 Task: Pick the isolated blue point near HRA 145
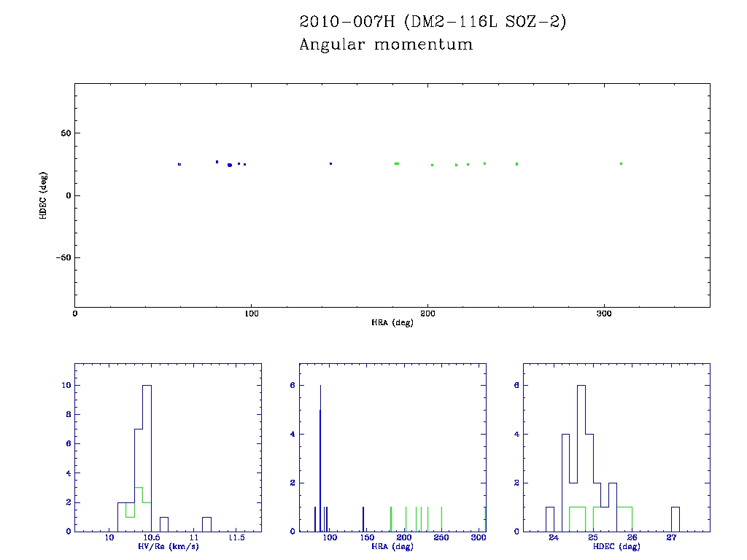pyautogui.click(x=330, y=163)
